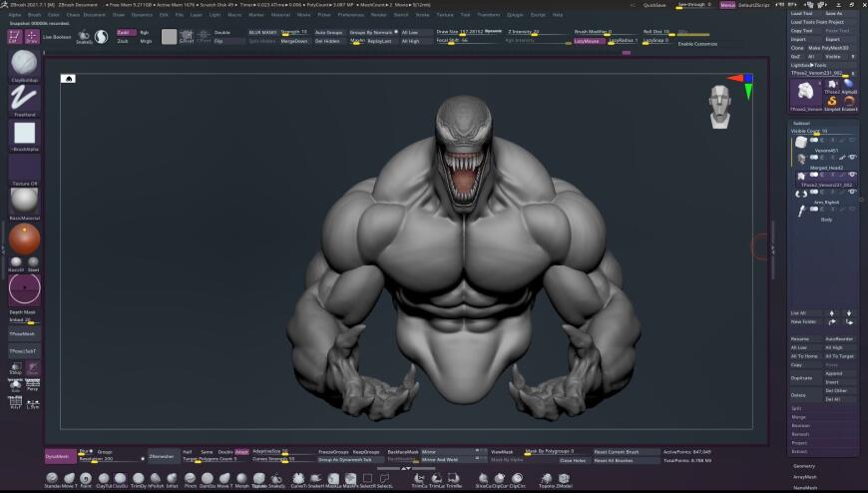Click the Append subtool button
The width and height of the screenshot is (868, 493).
pyautogui.click(x=839, y=373)
